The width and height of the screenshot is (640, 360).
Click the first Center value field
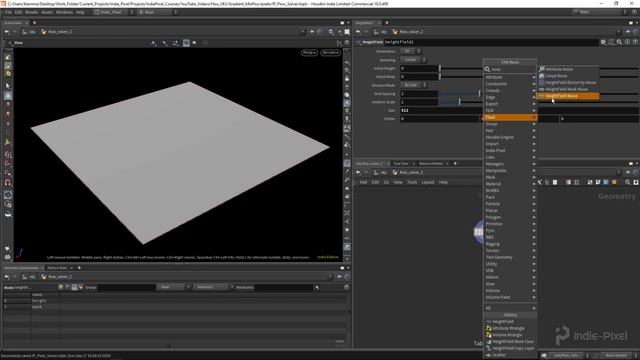(x=440, y=119)
